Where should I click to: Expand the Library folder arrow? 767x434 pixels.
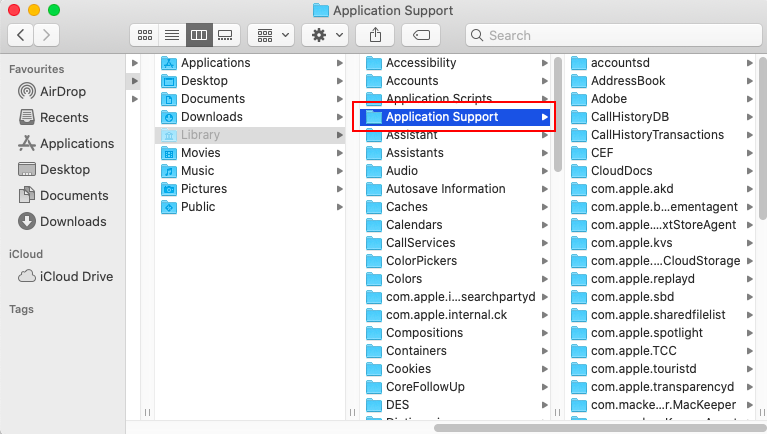coord(339,135)
